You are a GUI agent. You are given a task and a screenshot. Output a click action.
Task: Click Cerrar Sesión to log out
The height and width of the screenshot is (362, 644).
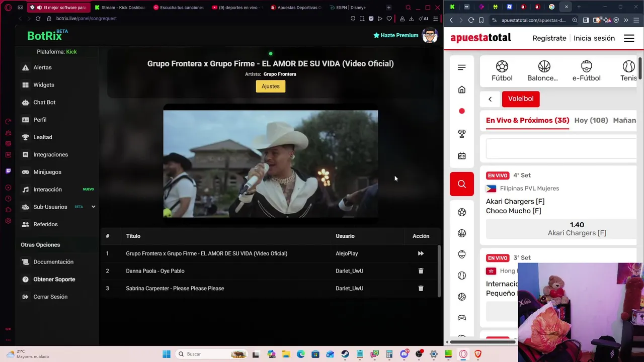click(x=50, y=297)
